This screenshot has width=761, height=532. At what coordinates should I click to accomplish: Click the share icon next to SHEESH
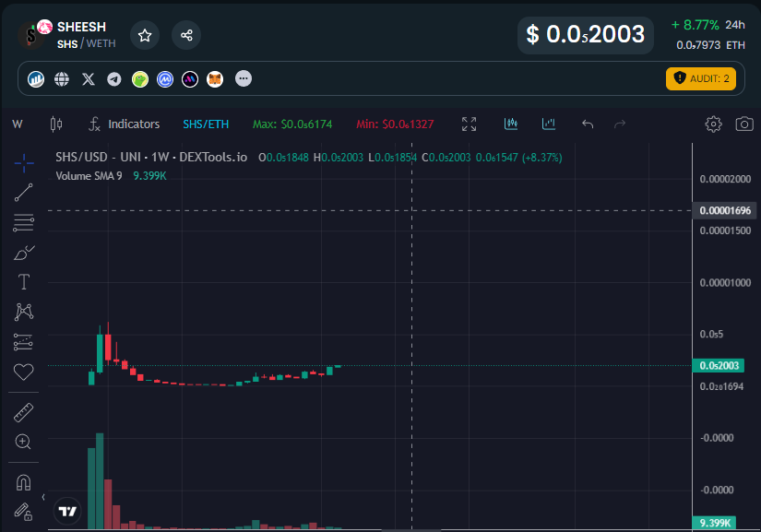[x=186, y=35]
